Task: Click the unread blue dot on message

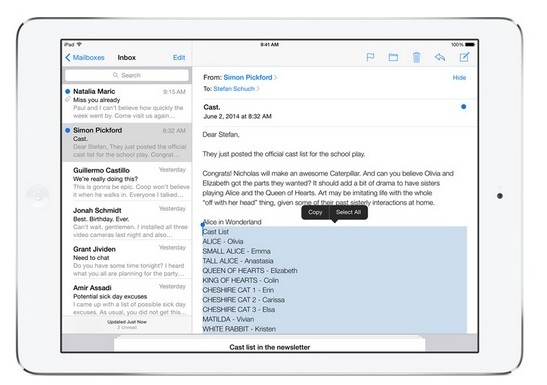Action: (x=463, y=107)
